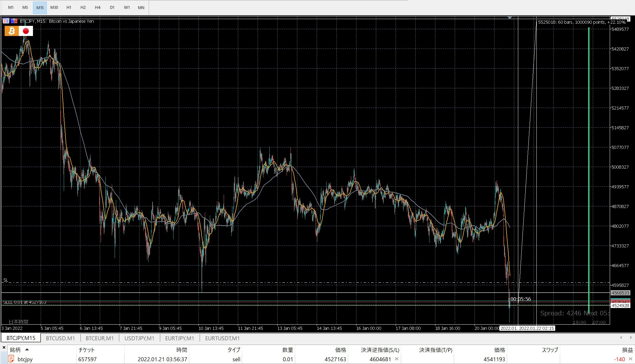Screen dimensions: 635x364
Task: Click the orange Bitcoin logo
Action: (11, 31)
